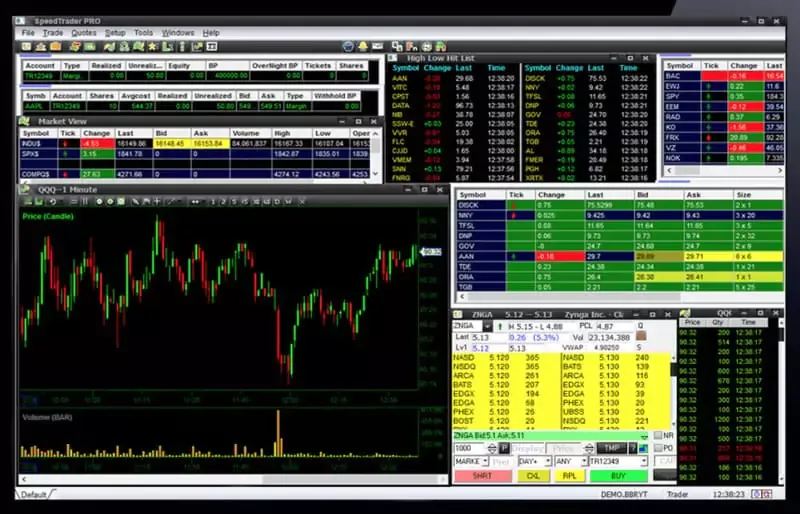Select the crosshair tool in chart toolbar
800x514 pixels.
[x=157, y=202]
